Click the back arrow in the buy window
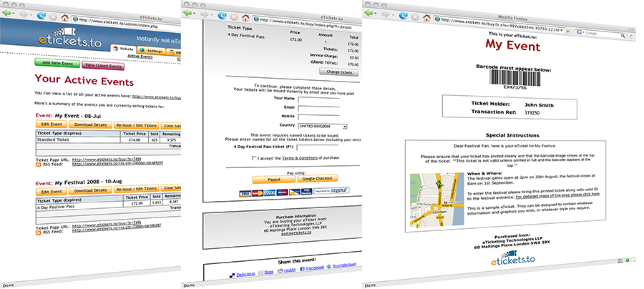This screenshot has width=644, height=289. click(x=188, y=14)
